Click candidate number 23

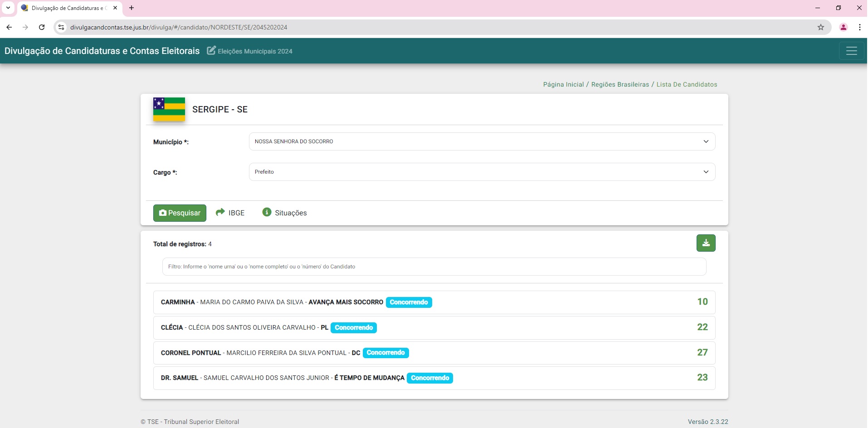tap(702, 378)
